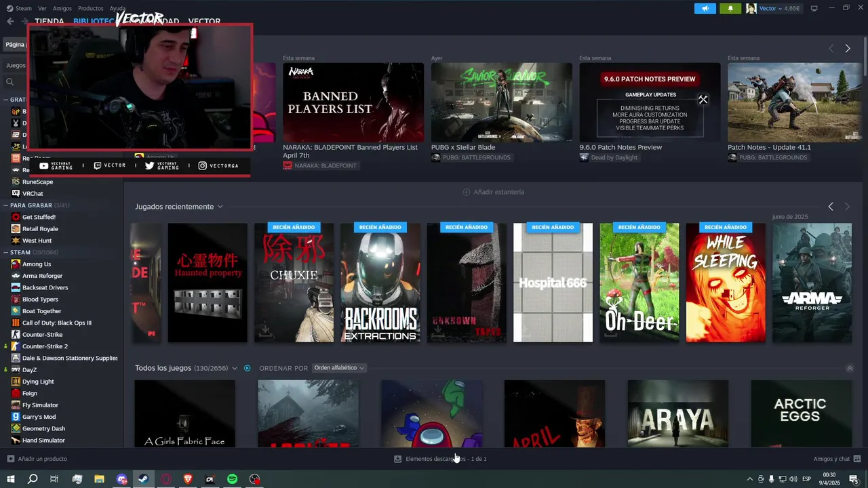868x488 pixels.
Task: Click the Counter-Strike 2 sidebar icon
Action: point(16,346)
